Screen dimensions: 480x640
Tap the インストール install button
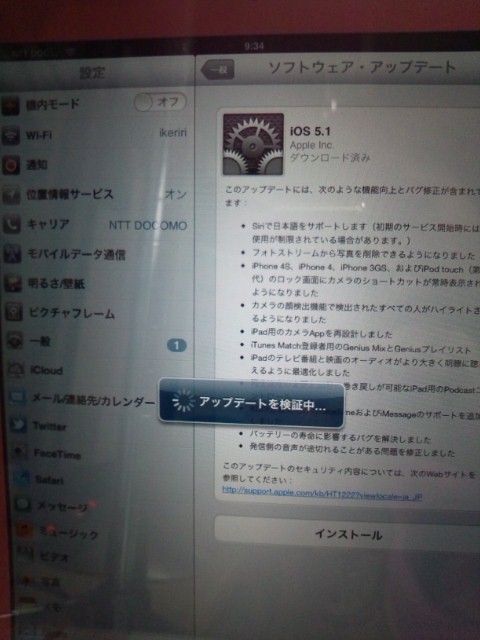[347, 534]
